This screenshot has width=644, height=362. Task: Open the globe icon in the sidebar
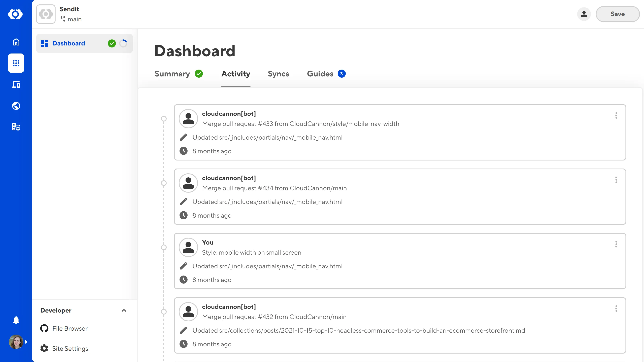pos(16,106)
